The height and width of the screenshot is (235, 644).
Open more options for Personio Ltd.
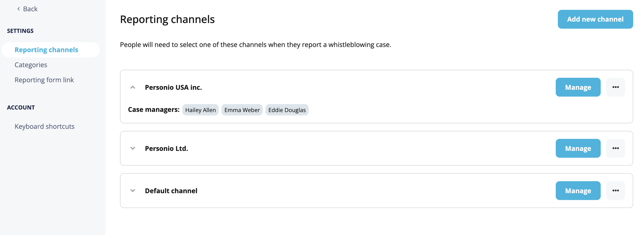616,148
